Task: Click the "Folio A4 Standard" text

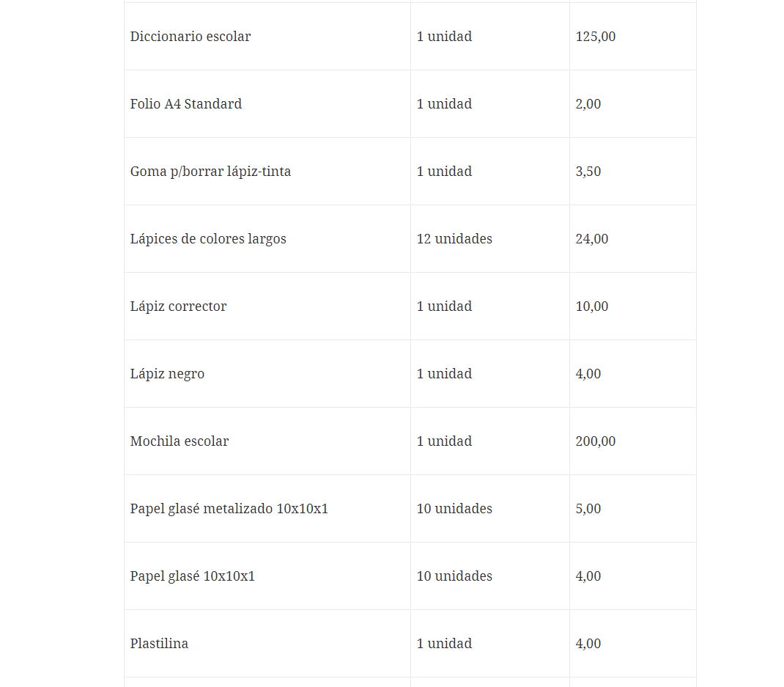Action: click(186, 104)
